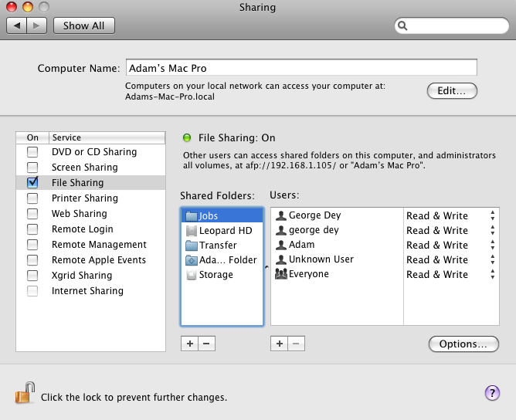Click the Ada... Folder drop box icon
The height and width of the screenshot is (420, 516).
coord(192,260)
